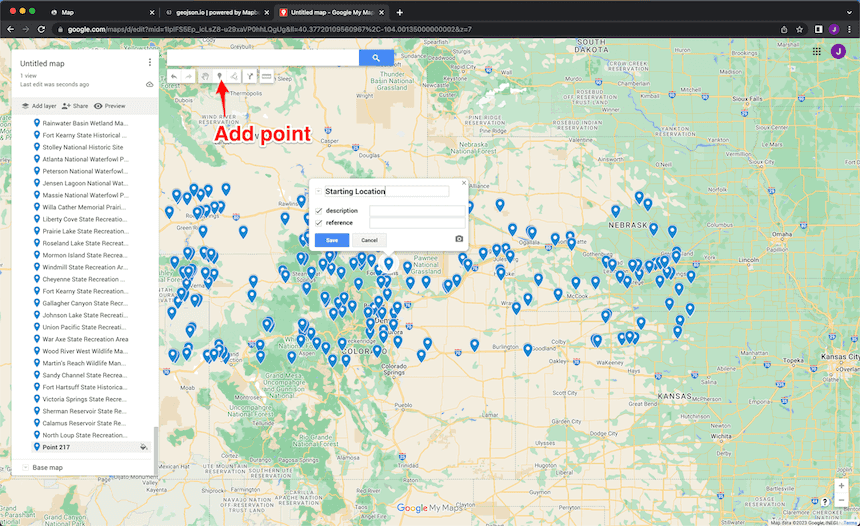Viewport: 860px width, 526px height.
Task: Click the Share button in map panel
Action: (x=75, y=106)
